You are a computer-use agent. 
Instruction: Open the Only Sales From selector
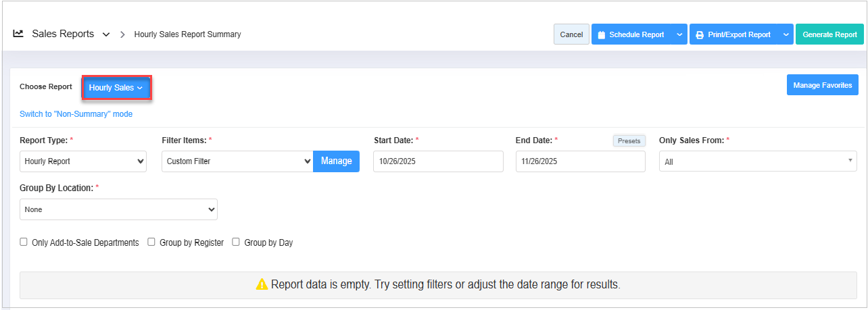(757, 161)
